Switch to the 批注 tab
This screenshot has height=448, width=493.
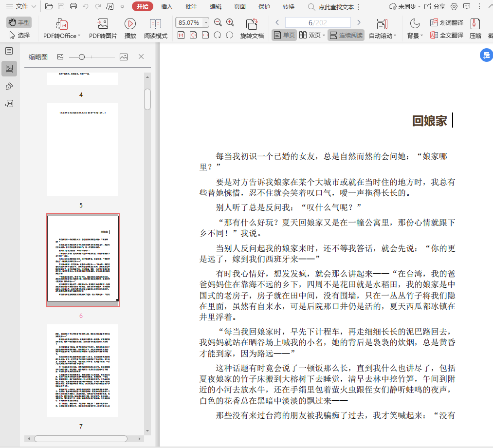(x=191, y=6)
